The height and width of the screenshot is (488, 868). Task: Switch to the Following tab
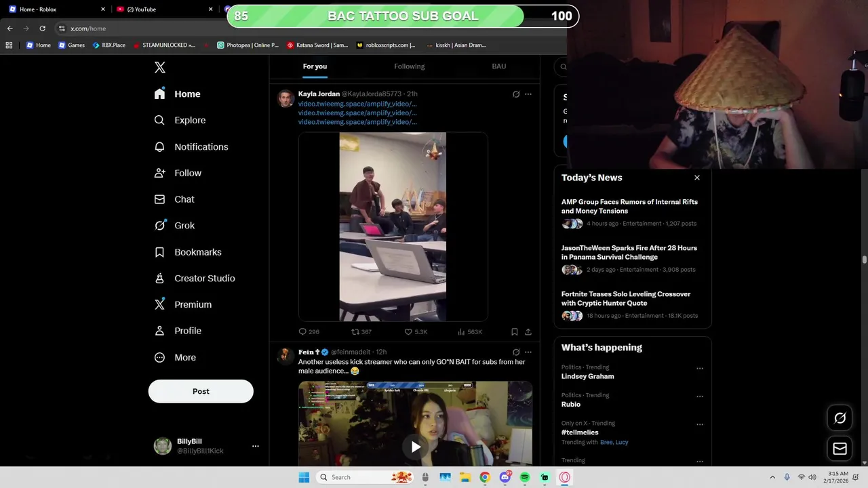tap(409, 66)
